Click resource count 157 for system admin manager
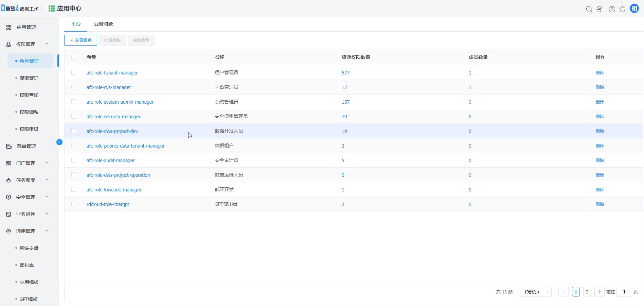The height and width of the screenshot is (306, 644). point(345,102)
